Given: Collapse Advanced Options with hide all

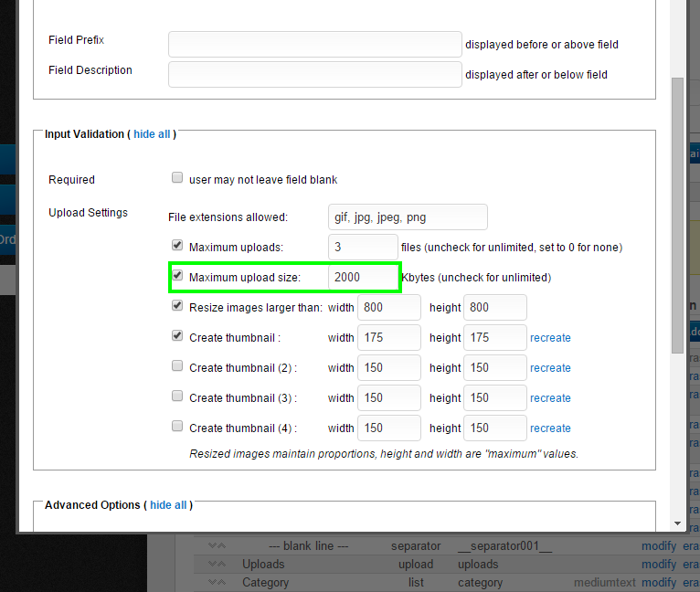Looking at the screenshot, I should click(168, 505).
